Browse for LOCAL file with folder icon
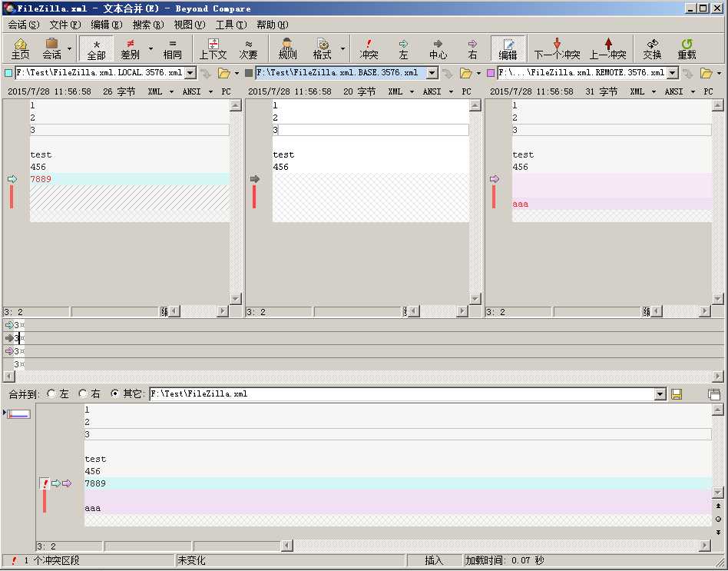The image size is (728, 571). (224, 73)
